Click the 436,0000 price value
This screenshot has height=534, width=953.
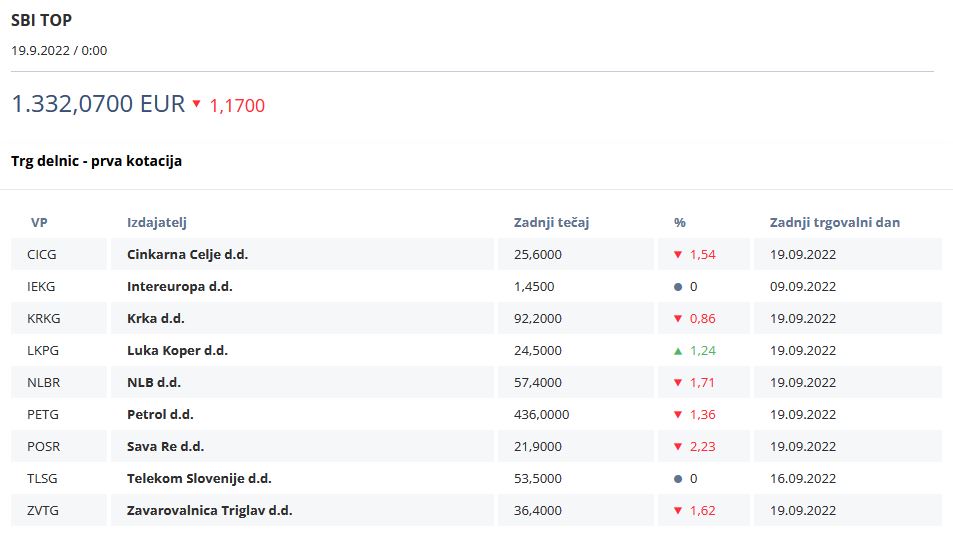[x=542, y=414]
